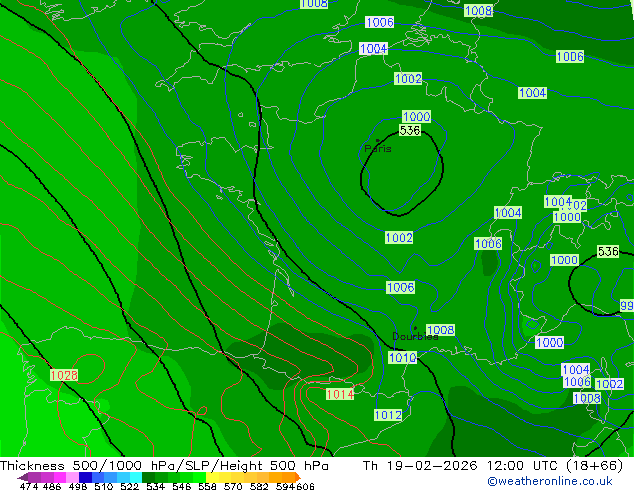Image resolution: width=634 pixels, height=490 pixels.
Task: Click the 1000 isobar label above Paris
Action: [416, 117]
